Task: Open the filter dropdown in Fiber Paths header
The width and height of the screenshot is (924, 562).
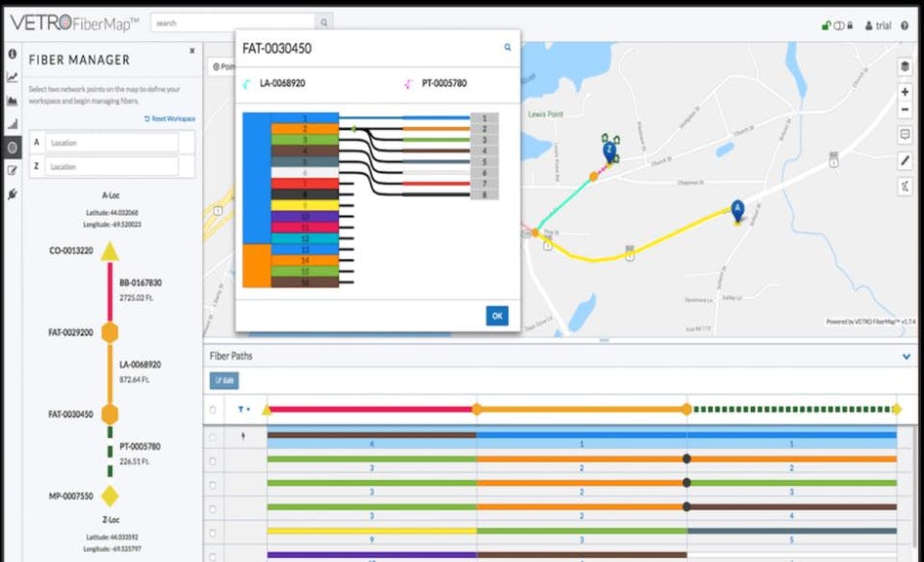Action: click(x=241, y=407)
